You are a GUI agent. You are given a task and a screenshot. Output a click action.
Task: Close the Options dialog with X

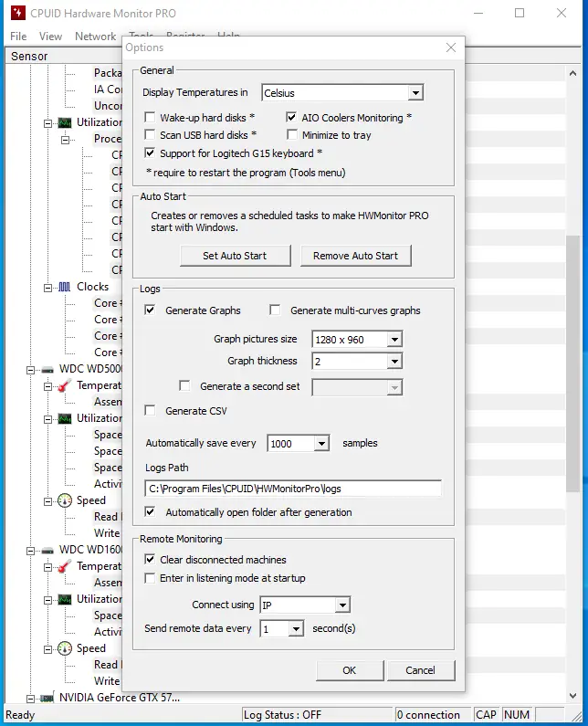point(451,47)
